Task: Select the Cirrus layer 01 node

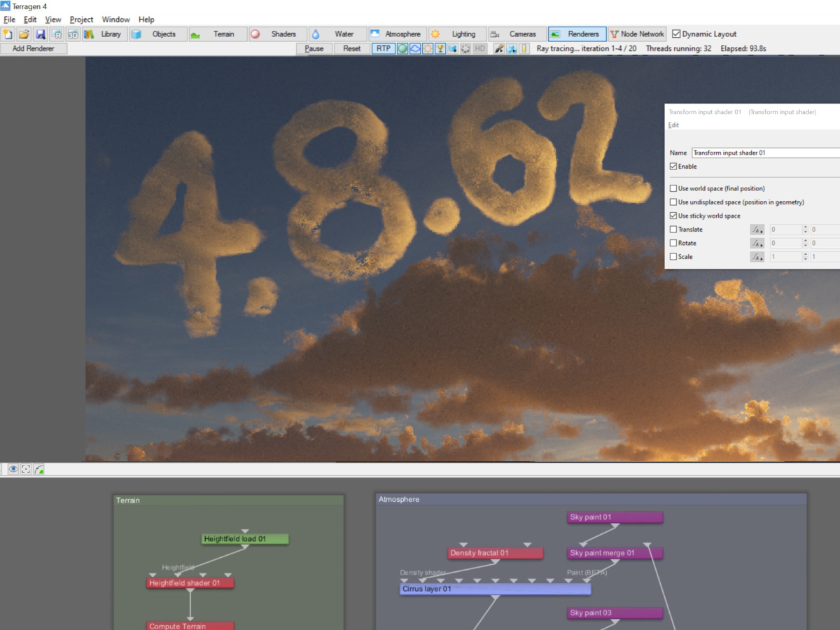Action: click(495, 589)
